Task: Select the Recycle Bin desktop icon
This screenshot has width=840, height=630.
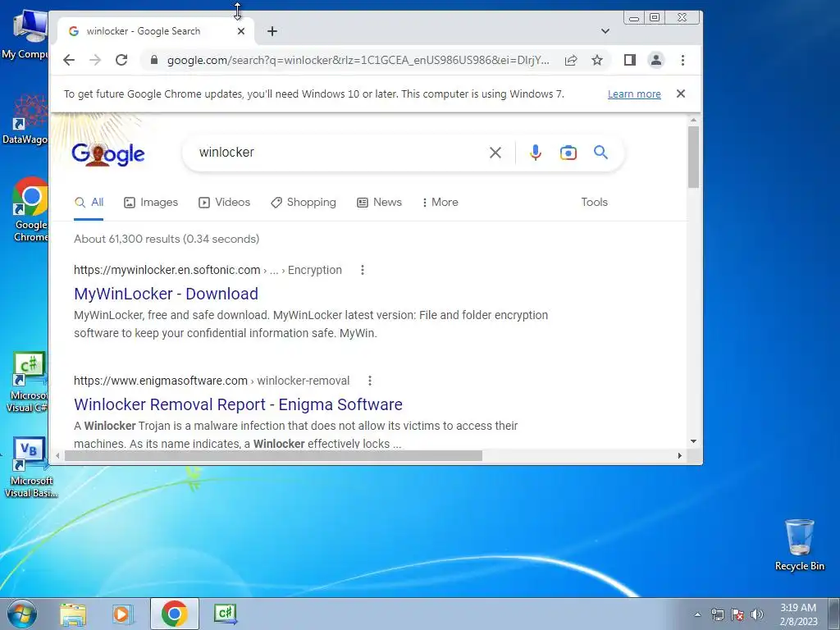Action: [799, 546]
